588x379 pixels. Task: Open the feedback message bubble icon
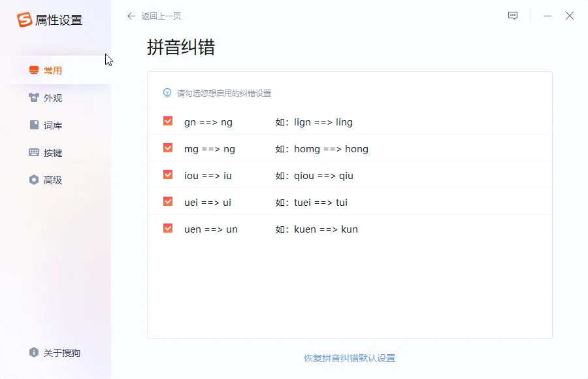[512, 15]
